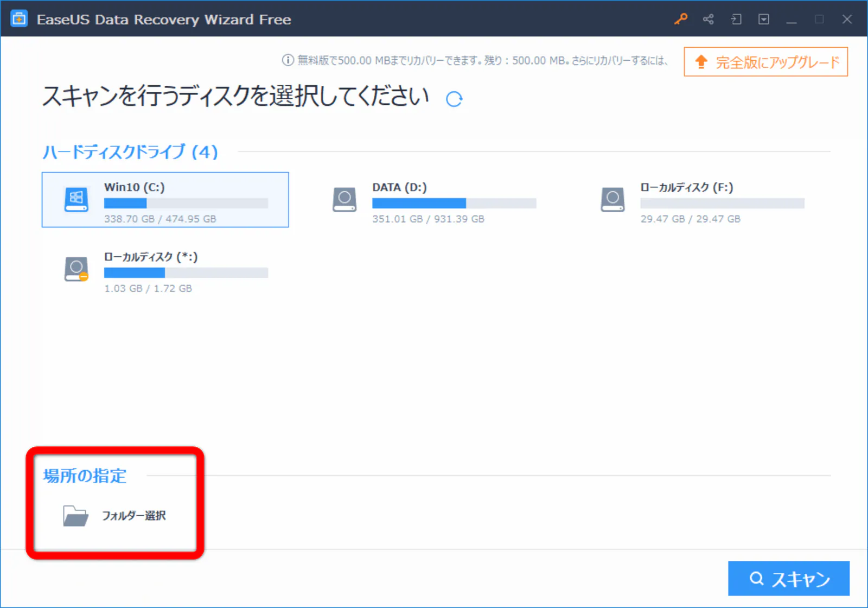Click the ローカルディスク (F:) usage bar

(722, 203)
